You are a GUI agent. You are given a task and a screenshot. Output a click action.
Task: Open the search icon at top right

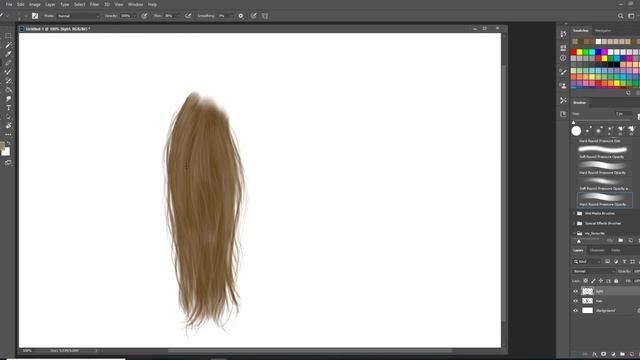point(620,16)
